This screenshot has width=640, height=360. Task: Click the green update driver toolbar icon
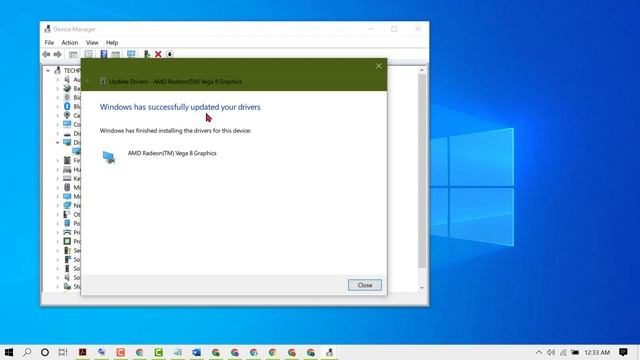(x=147, y=54)
